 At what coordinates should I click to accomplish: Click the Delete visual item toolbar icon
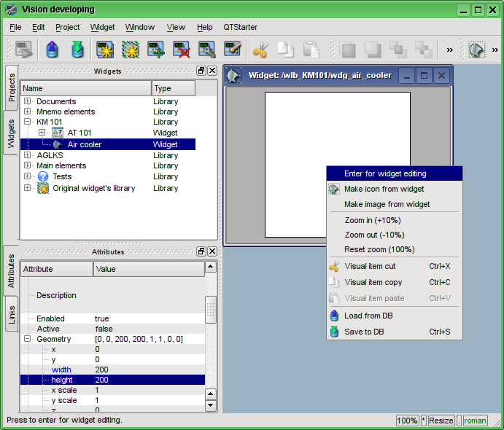click(x=182, y=50)
